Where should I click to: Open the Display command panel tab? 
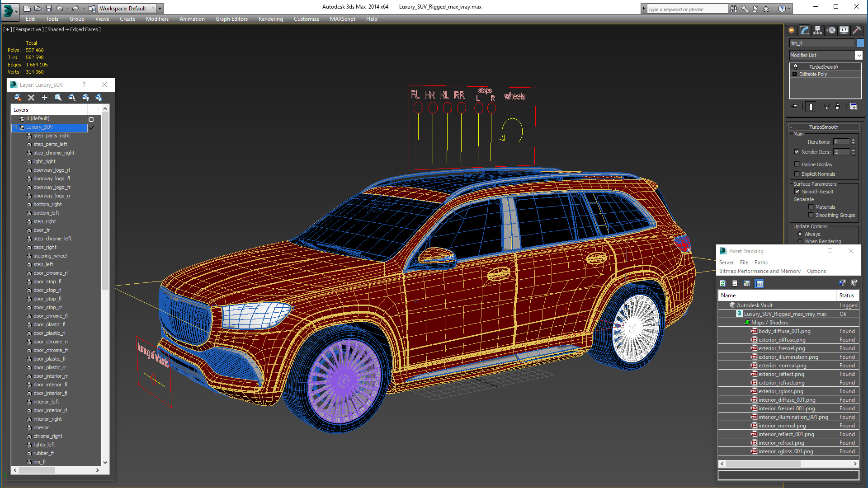click(x=844, y=30)
